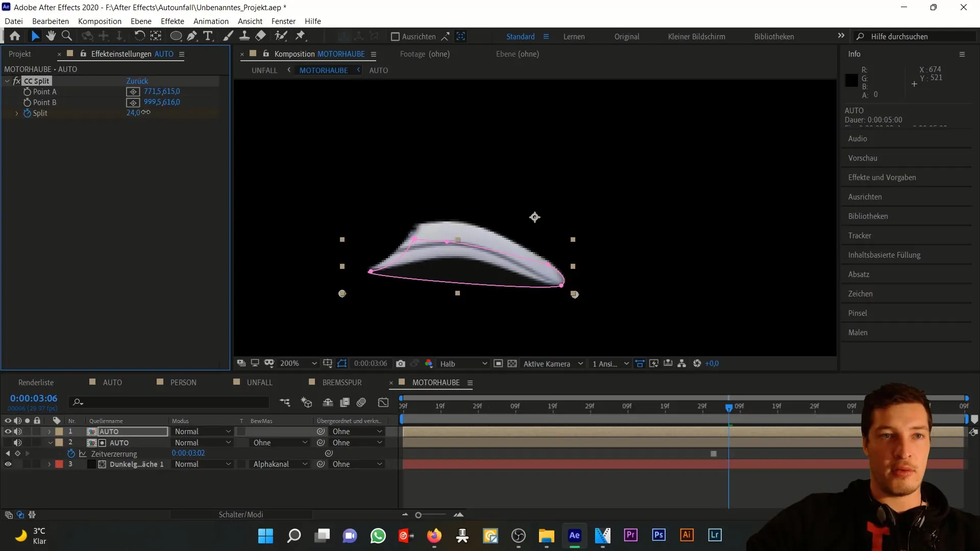Screen dimensions: 980x551
Task: Toggle the motion blur enable icon in timeline
Action: [x=361, y=403]
